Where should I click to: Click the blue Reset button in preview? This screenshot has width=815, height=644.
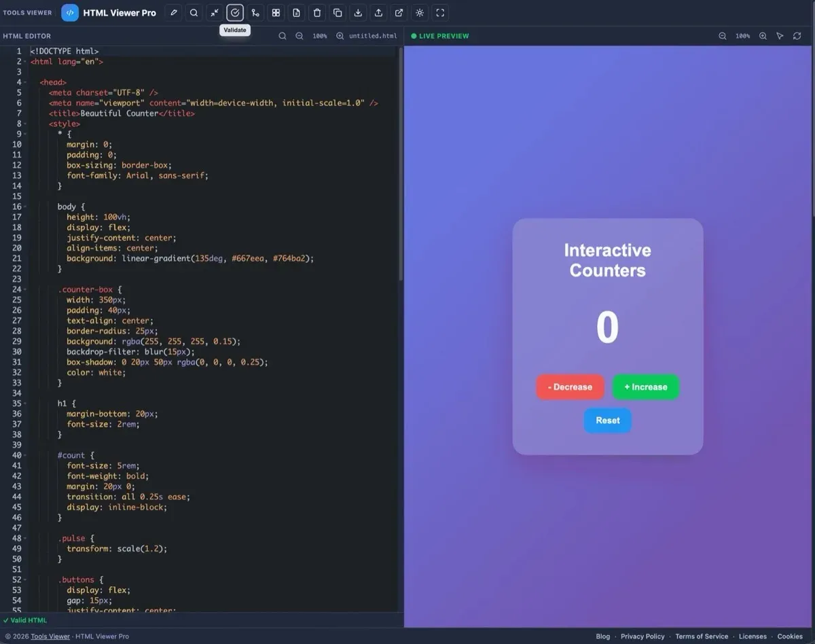pyautogui.click(x=608, y=421)
